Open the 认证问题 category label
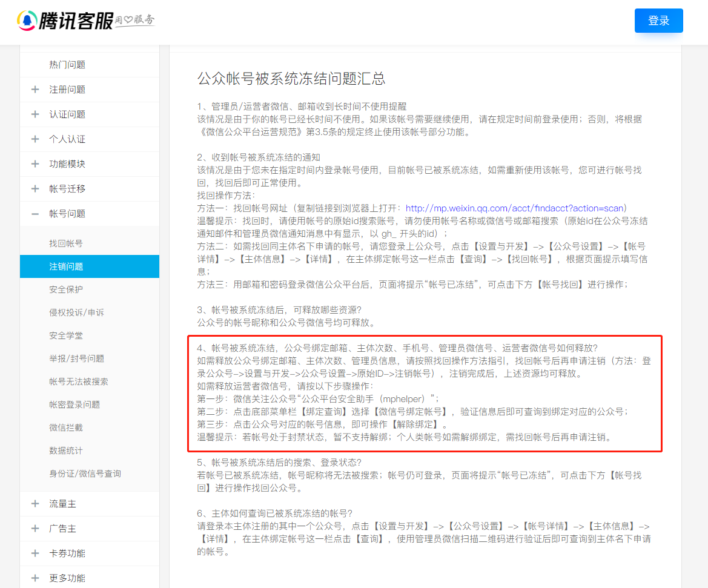 pos(67,114)
